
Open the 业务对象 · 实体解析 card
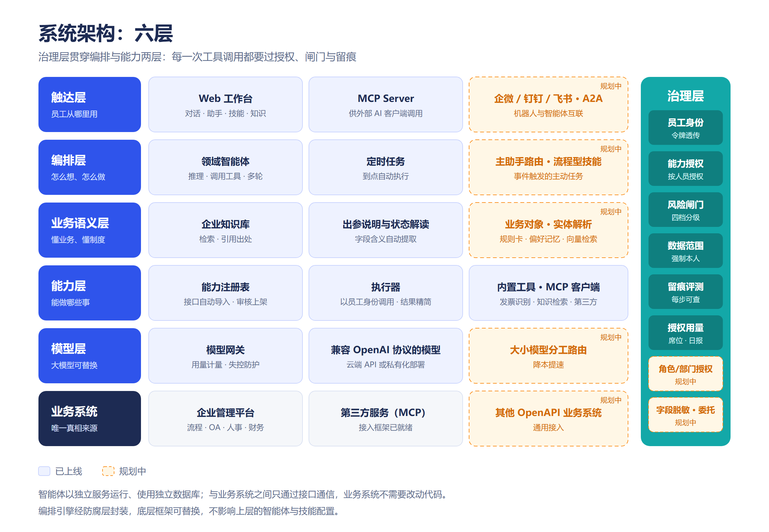pos(548,230)
